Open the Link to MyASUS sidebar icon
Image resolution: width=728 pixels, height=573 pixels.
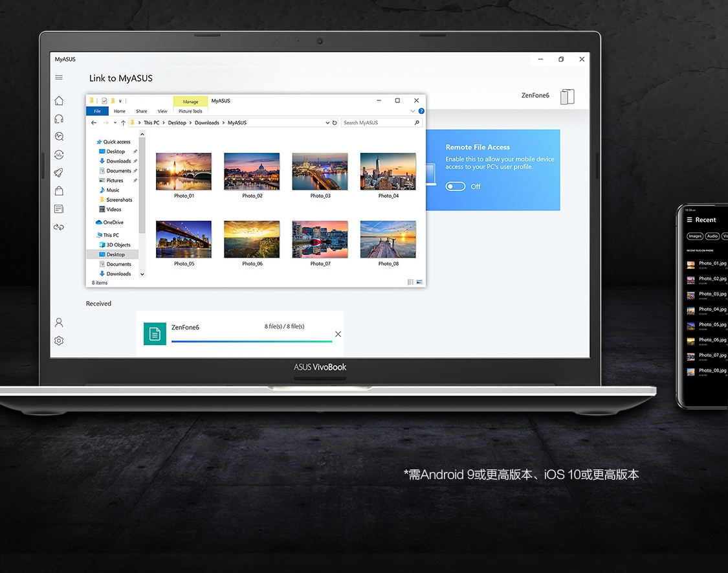tap(59, 227)
